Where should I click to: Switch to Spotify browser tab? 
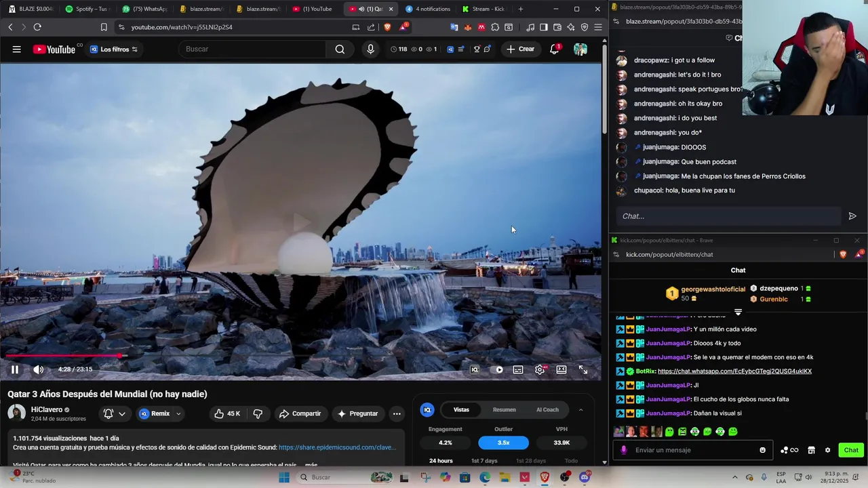[87, 9]
